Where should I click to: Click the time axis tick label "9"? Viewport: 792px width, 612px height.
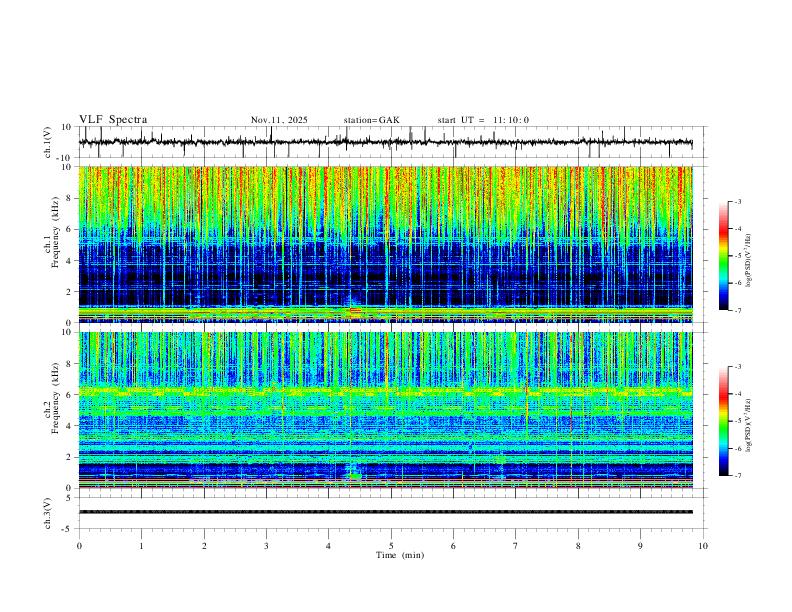click(x=640, y=546)
